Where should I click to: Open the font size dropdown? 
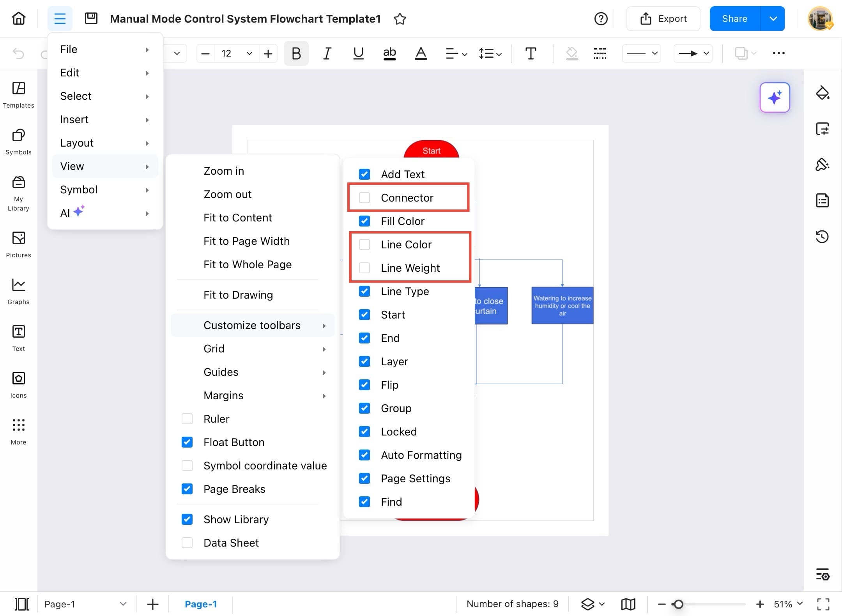[249, 53]
